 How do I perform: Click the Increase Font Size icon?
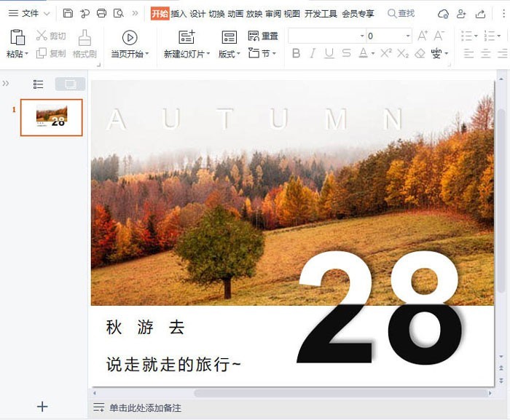(x=423, y=36)
